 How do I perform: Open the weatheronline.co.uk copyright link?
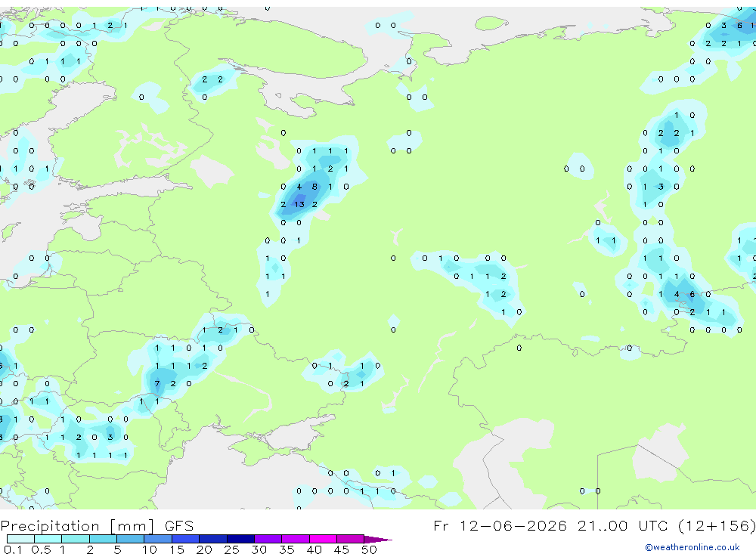click(x=692, y=547)
